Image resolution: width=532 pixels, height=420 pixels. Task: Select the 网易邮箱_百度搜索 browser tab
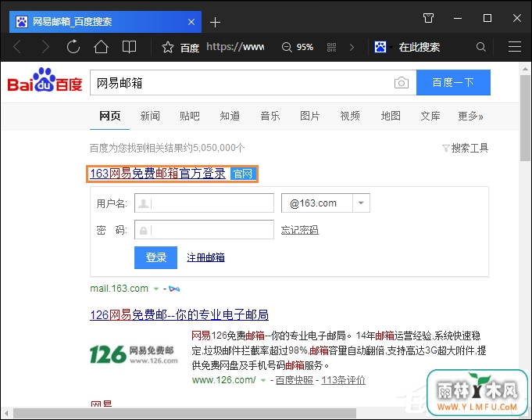point(105,22)
